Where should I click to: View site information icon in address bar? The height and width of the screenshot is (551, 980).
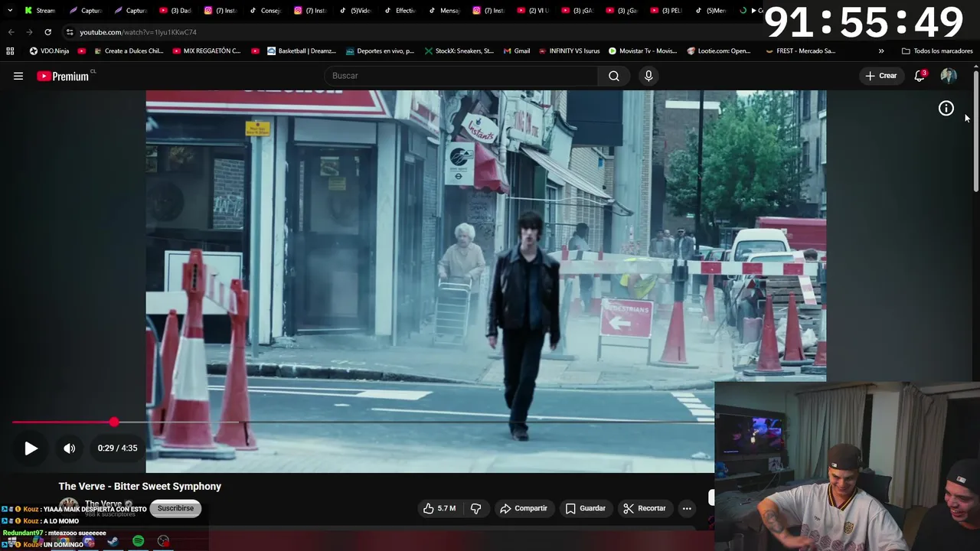(70, 32)
